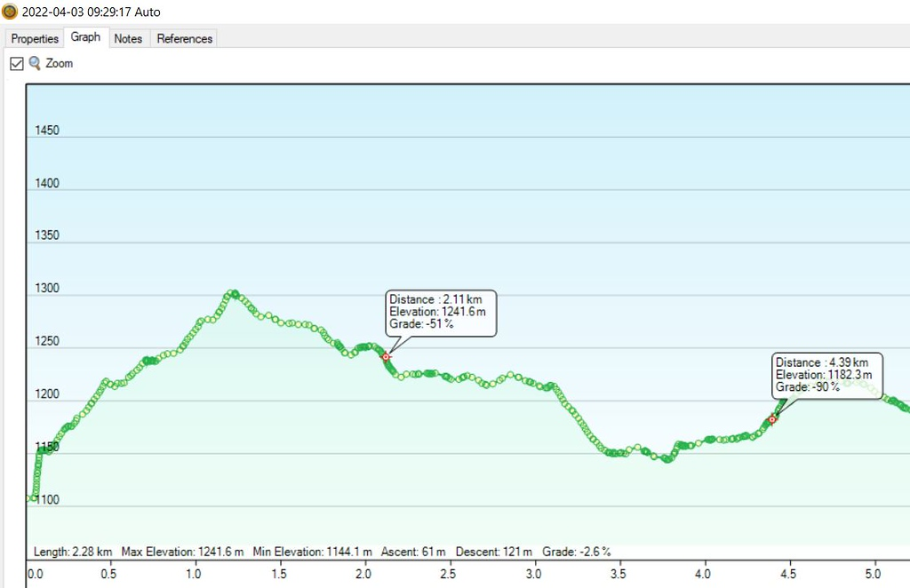Open the Notes tab

(x=128, y=38)
